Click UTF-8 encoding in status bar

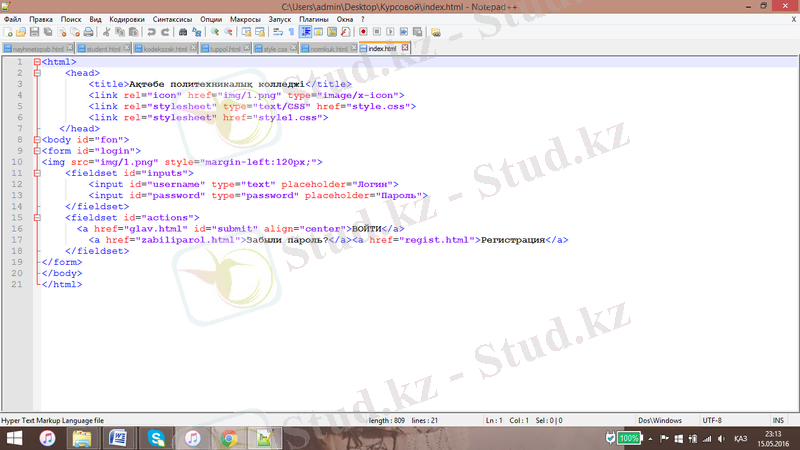[x=712, y=420]
